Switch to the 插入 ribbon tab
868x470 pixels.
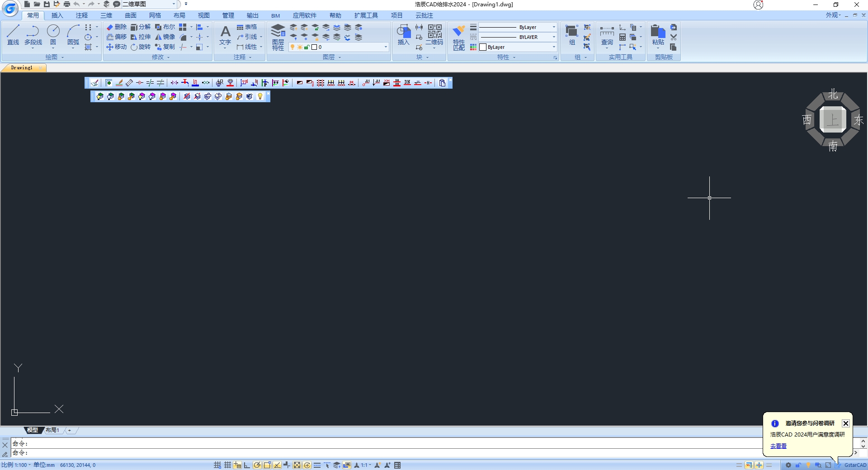57,15
